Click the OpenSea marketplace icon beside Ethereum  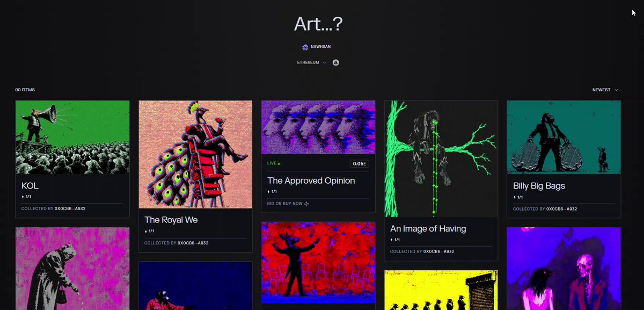coord(336,62)
